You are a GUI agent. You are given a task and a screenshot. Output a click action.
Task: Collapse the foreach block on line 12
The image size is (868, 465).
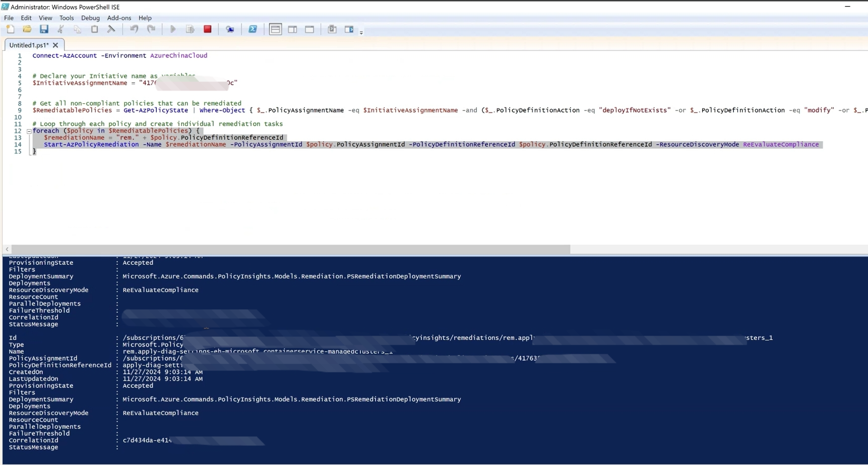[x=29, y=131]
